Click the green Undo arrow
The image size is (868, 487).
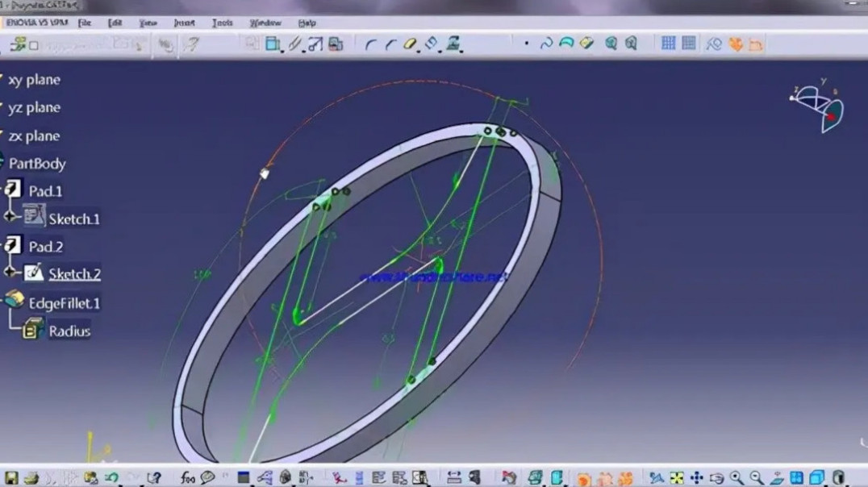[x=112, y=477]
